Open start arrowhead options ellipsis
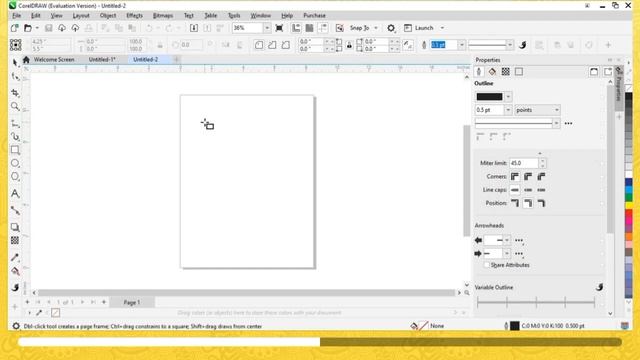Screen dimensions: 640x360 (519, 240)
